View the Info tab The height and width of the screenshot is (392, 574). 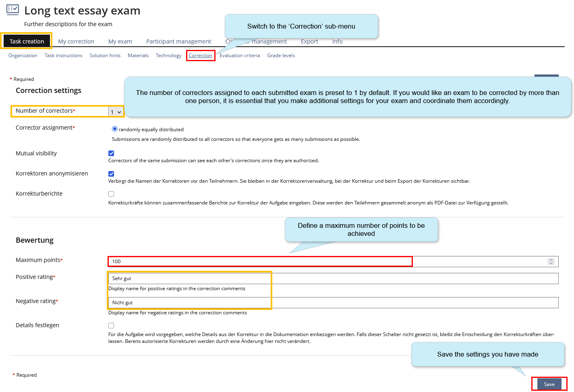(x=337, y=41)
